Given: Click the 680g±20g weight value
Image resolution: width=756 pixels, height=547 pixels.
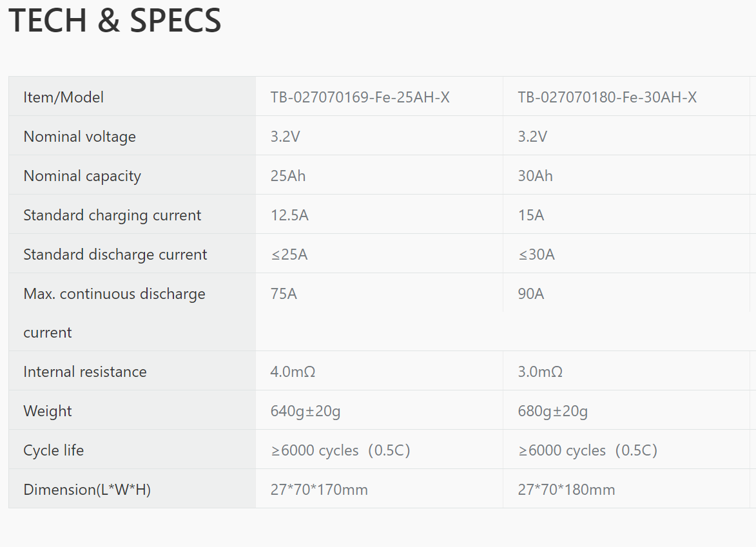Looking at the screenshot, I should [x=552, y=411].
